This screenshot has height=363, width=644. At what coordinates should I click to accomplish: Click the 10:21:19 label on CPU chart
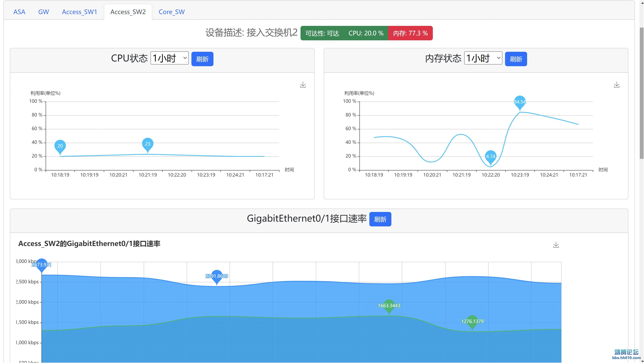pyautogui.click(x=148, y=175)
